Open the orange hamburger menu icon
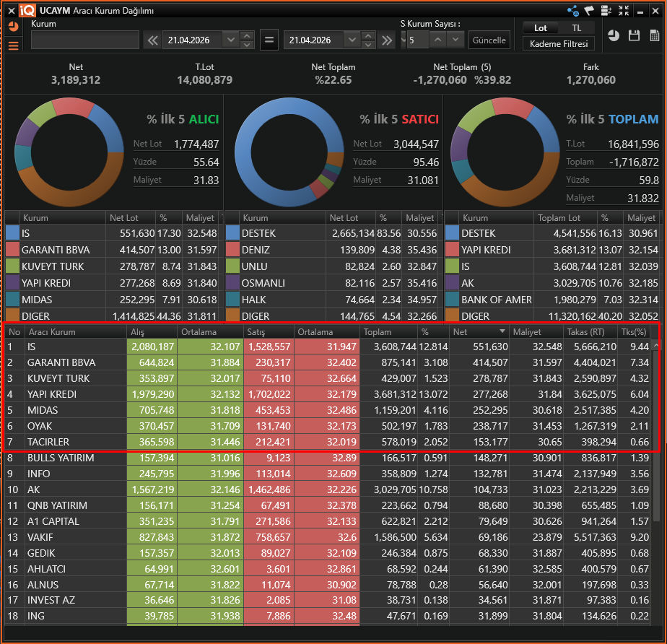The height and width of the screenshot is (644, 667). tap(13, 45)
